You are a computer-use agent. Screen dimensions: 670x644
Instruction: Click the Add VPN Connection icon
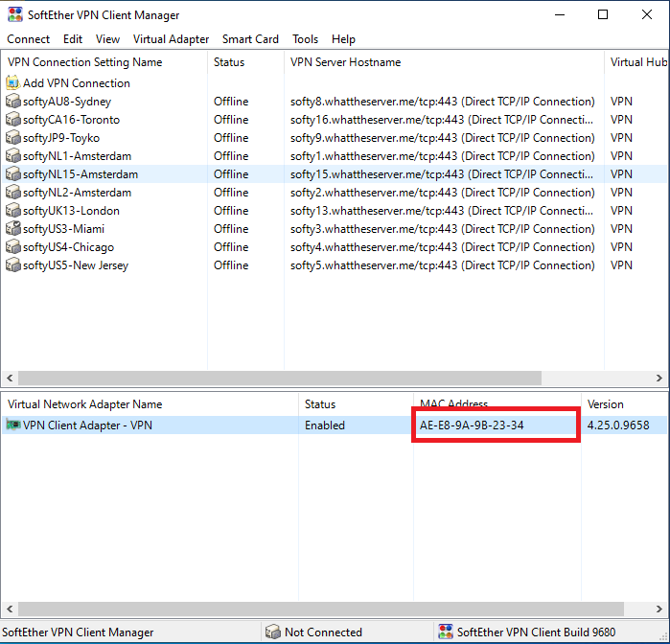click(x=12, y=83)
